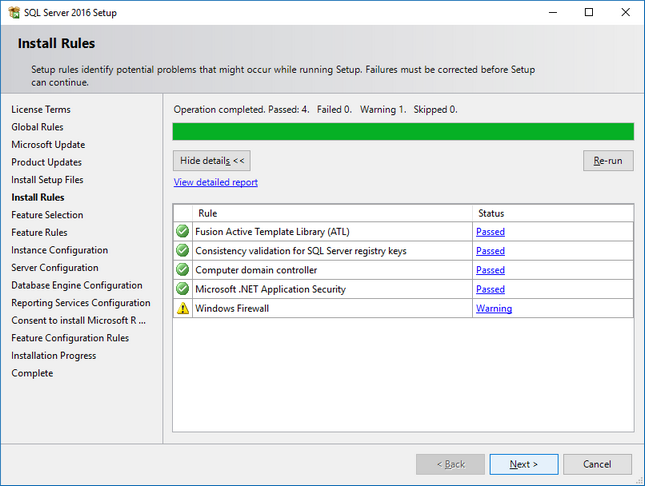Click the Windows Firewall rule text
The image size is (645, 486).
point(232,308)
